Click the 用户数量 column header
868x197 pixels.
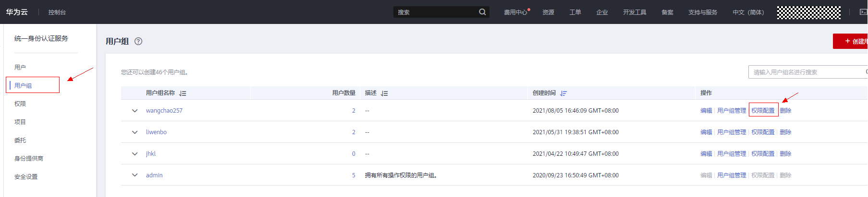point(344,93)
